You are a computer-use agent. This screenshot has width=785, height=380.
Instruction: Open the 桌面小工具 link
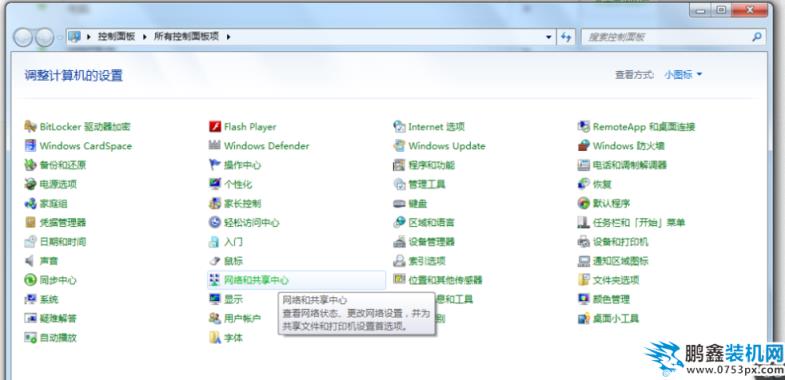pos(616,318)
